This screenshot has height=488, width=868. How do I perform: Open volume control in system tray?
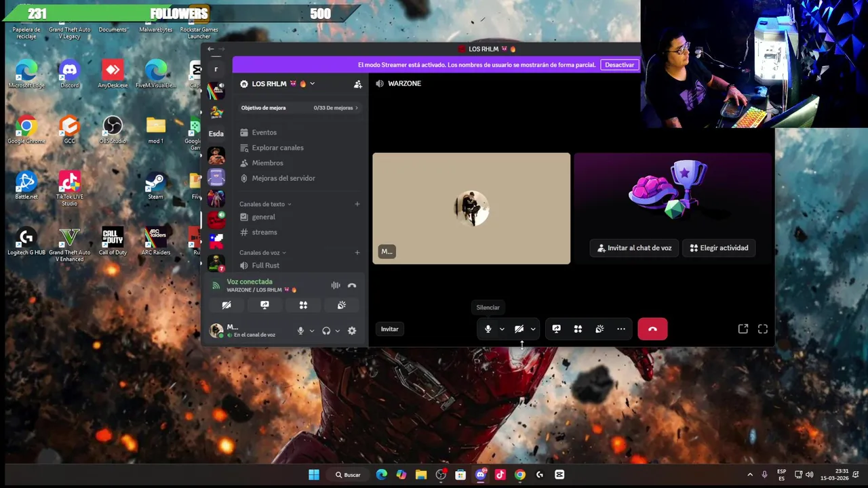(810, 474)
